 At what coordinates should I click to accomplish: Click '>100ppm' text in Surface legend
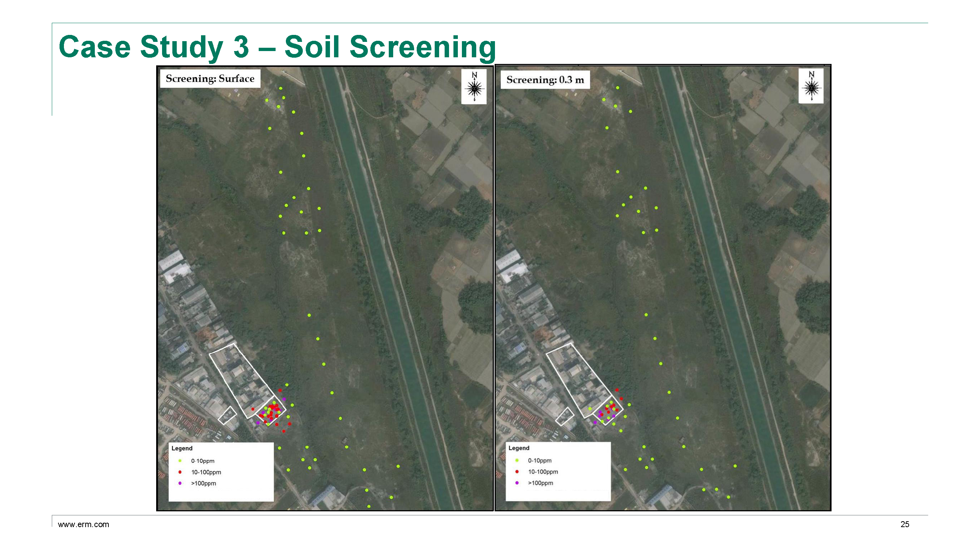(204, 483)
